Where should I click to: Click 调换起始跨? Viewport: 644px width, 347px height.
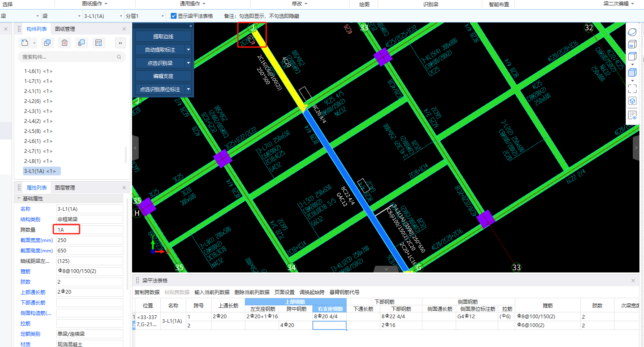click(x=312, y=292)
